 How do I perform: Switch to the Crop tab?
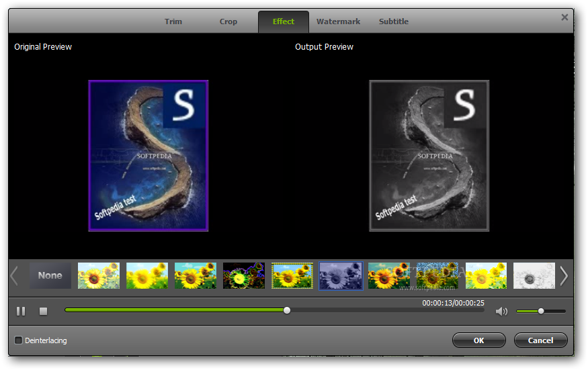tap(228, 21)
